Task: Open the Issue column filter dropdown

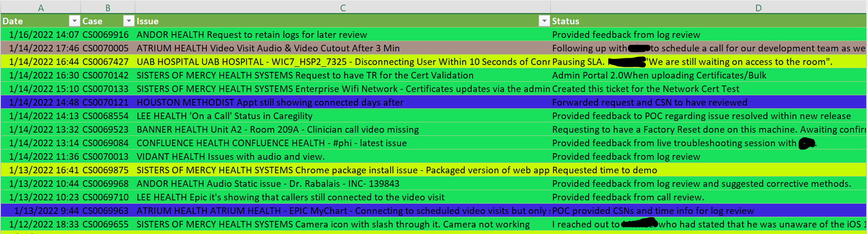Action: (x=544, y=21)
